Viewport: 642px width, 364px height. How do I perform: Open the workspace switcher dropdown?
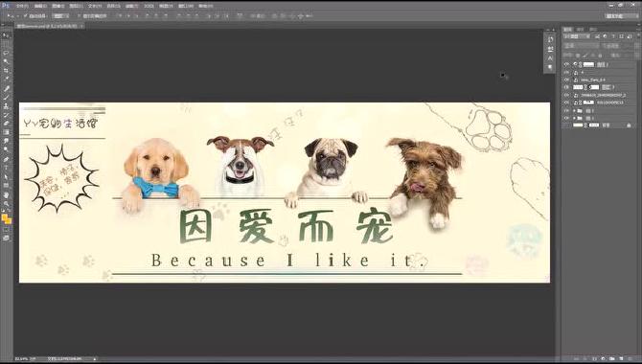click(622, 15)
